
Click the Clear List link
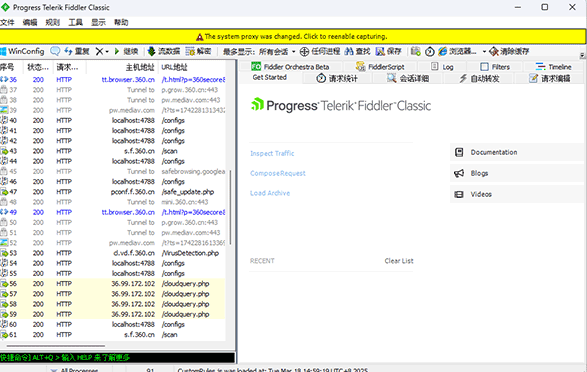[399, 261]
